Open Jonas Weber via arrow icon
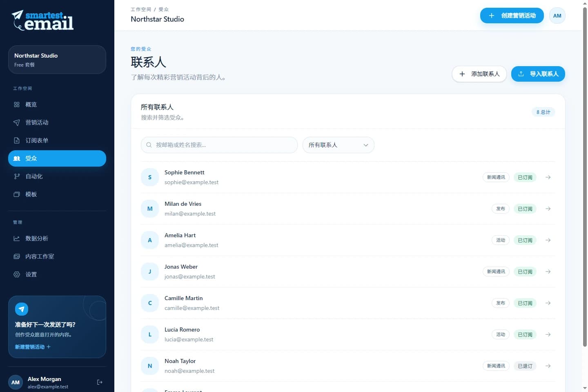Image resolution: width=588 pixels, height=392 pixels. [x=548, y=272]
